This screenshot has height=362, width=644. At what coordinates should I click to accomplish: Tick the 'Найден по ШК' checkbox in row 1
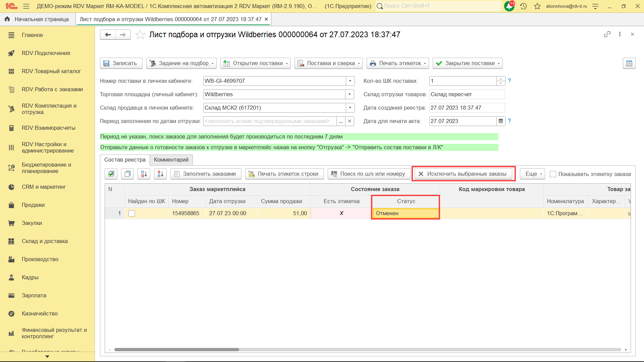[132, 213]
